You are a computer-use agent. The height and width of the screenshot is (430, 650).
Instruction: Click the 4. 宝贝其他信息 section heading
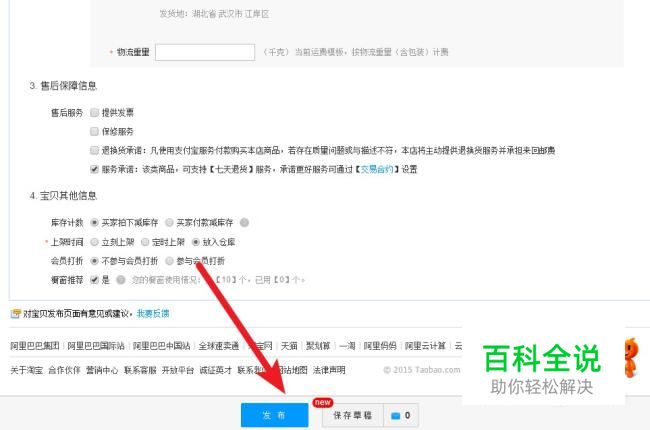[63, 196]
